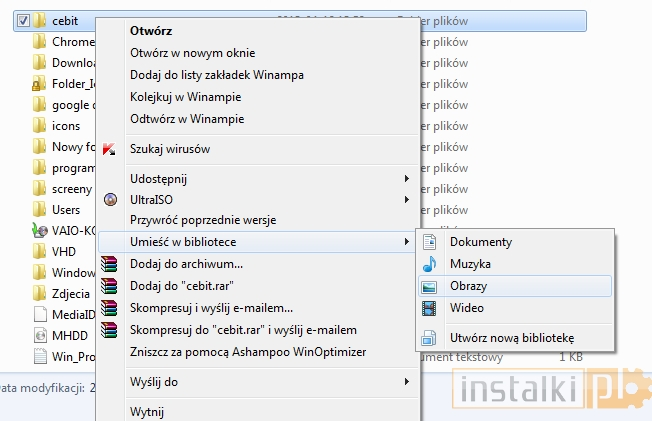Click WinRAR icon beside Skompresuj do "cebit.rar" i wyślij
This screenshot has width=652, height=421.
point(109,330)
